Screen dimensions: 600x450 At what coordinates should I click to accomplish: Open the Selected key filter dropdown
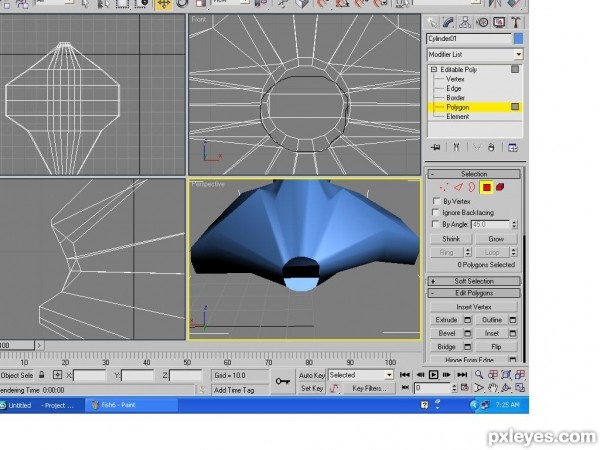pyautogui.click(x=361, y=375)
